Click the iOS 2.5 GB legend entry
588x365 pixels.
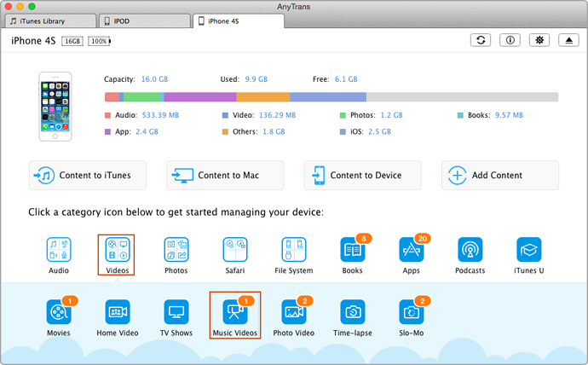tap(366, 131)
